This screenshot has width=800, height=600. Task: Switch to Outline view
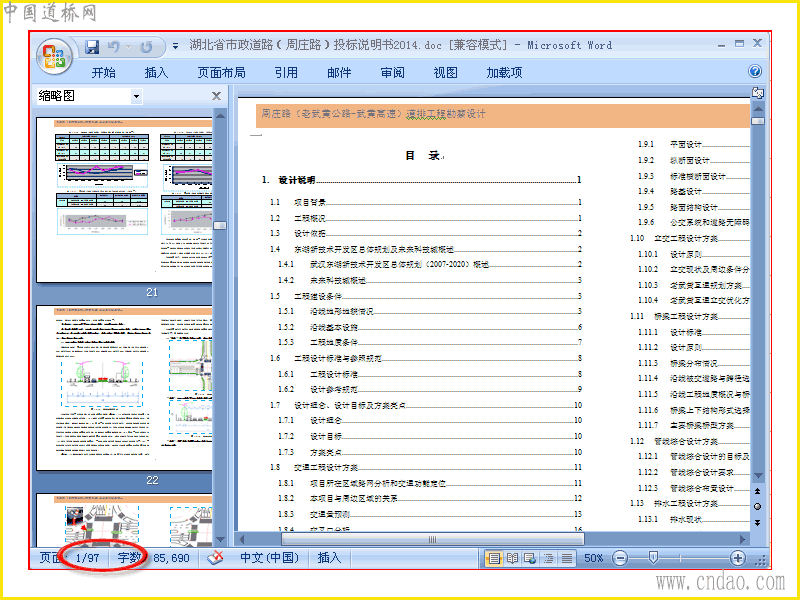(x=548, y=558)
